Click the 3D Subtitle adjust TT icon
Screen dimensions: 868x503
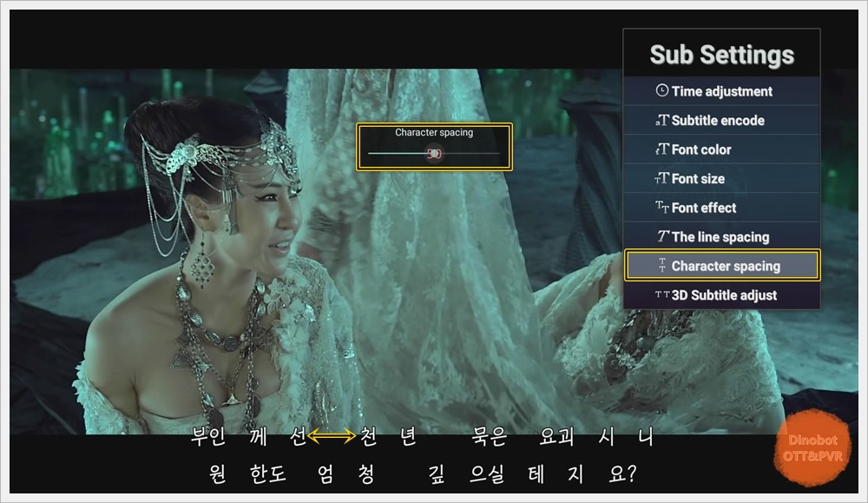tap(662, 295)
